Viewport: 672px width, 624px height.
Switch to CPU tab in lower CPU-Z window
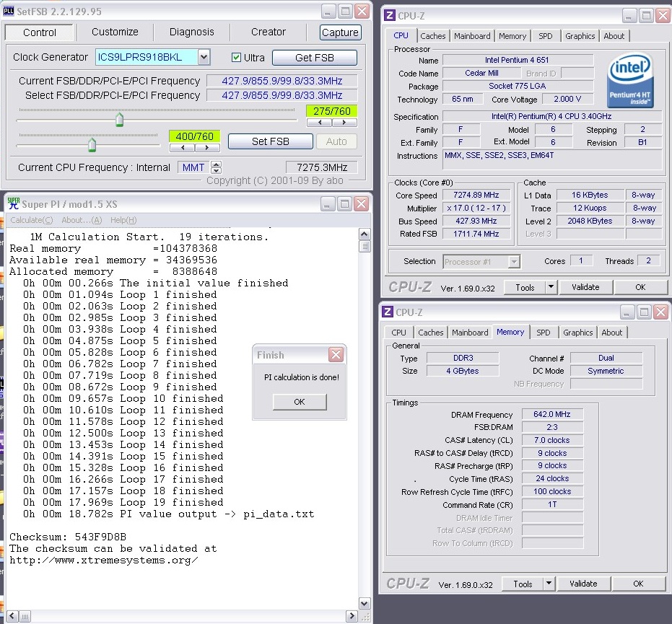398,333
